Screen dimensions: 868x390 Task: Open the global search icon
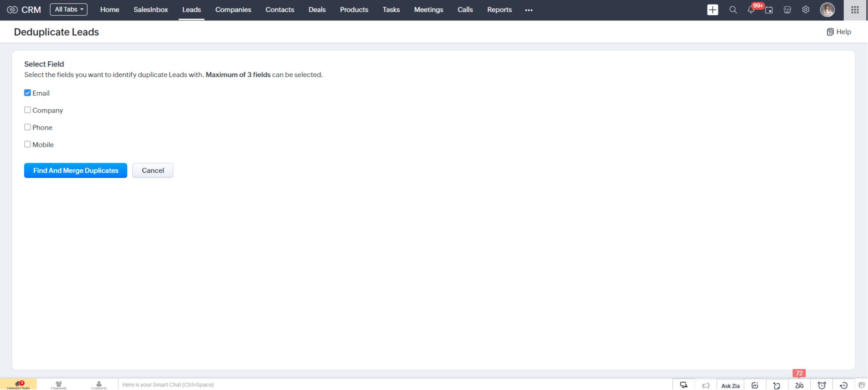coord(733,10)
